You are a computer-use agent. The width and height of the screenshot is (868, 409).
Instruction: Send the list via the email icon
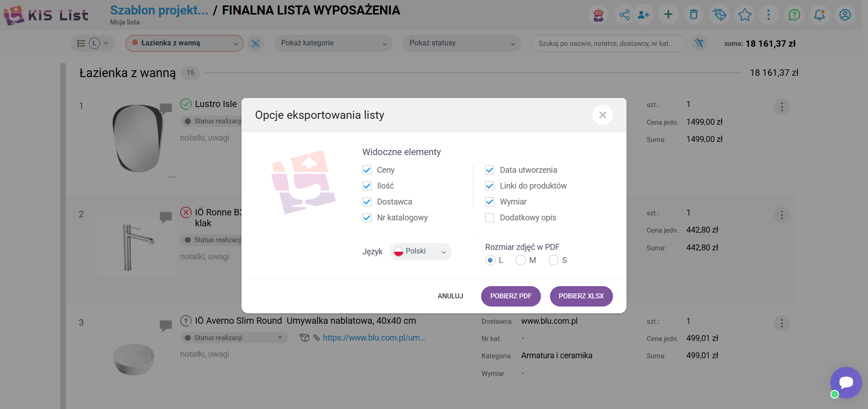(x=719, y=15)
